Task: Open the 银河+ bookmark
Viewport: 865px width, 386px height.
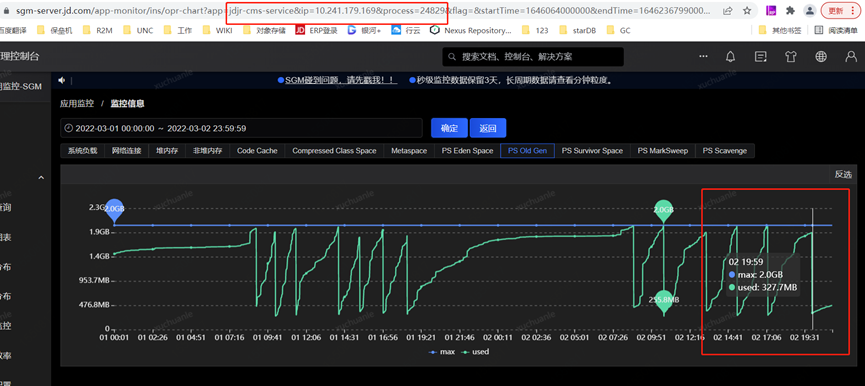Action: click(x=364, y=31)
